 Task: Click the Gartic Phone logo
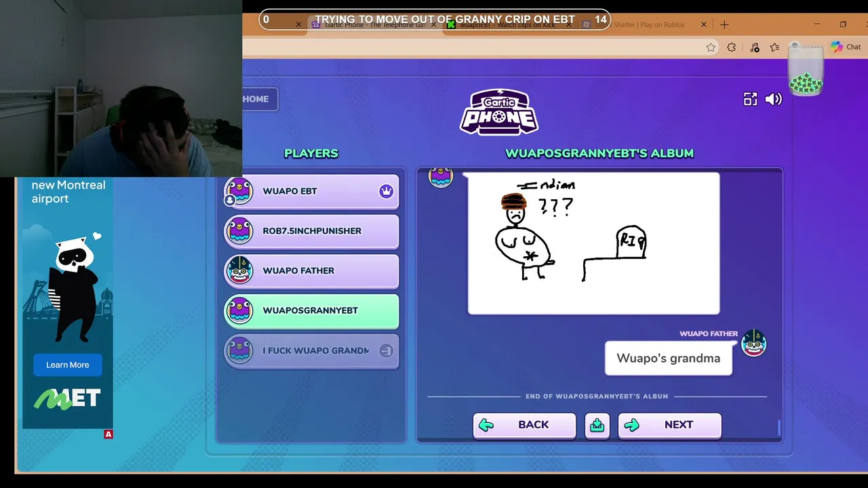point(499,113)
